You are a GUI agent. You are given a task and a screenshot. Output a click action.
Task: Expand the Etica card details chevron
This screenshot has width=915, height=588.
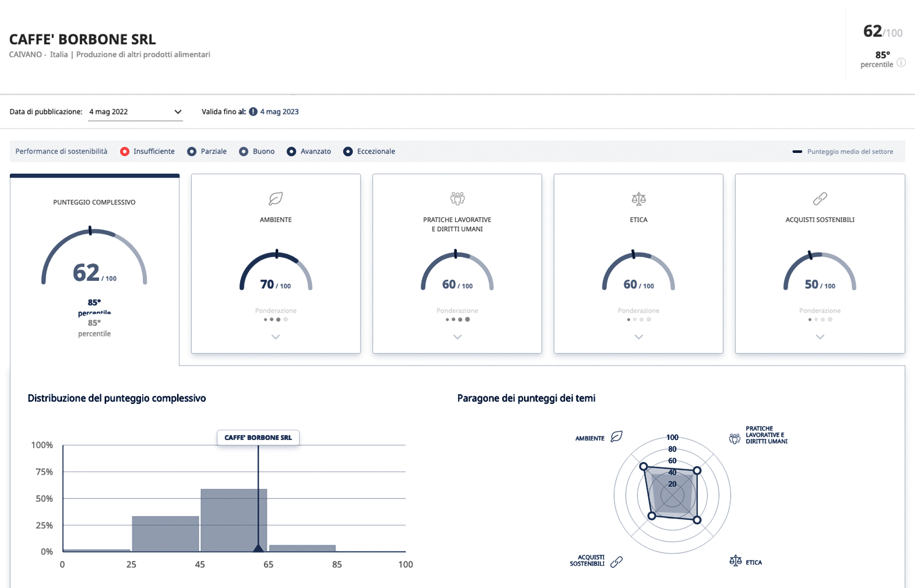639,337
